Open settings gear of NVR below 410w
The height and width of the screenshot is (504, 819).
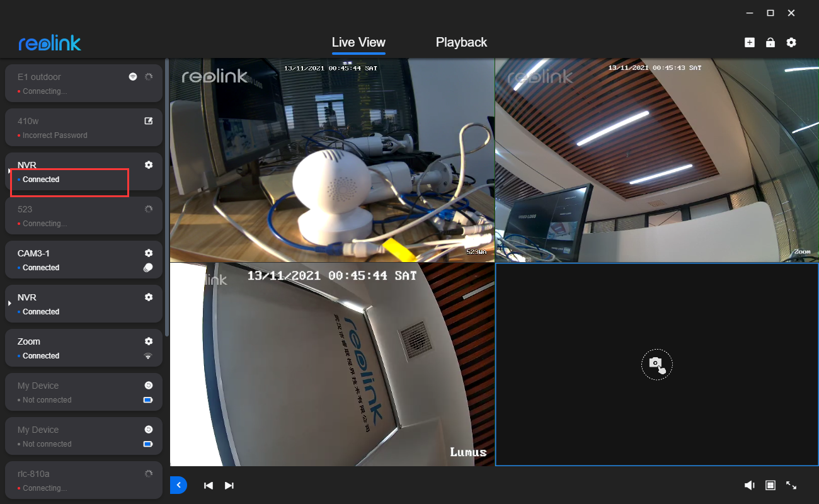[x=149, y=164]
